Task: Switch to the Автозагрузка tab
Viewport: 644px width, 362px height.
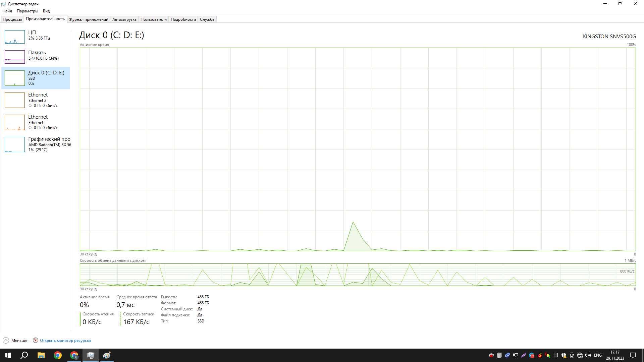Action: coord(124,19)
